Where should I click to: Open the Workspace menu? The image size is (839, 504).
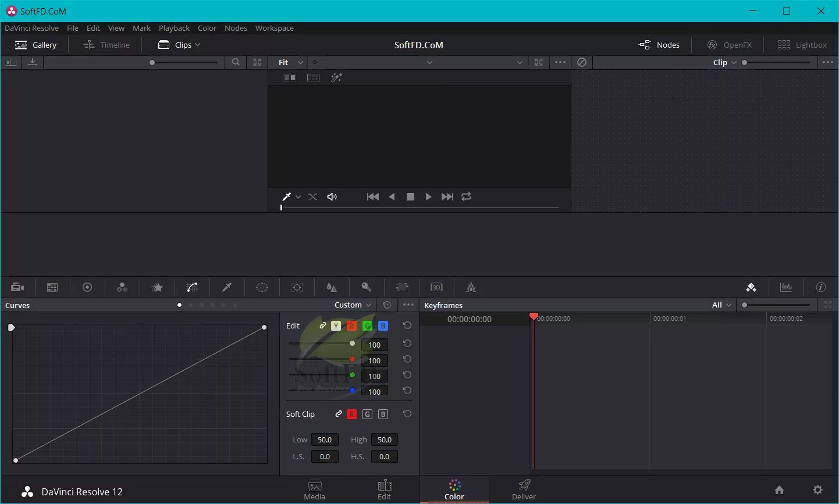[275, 28]
